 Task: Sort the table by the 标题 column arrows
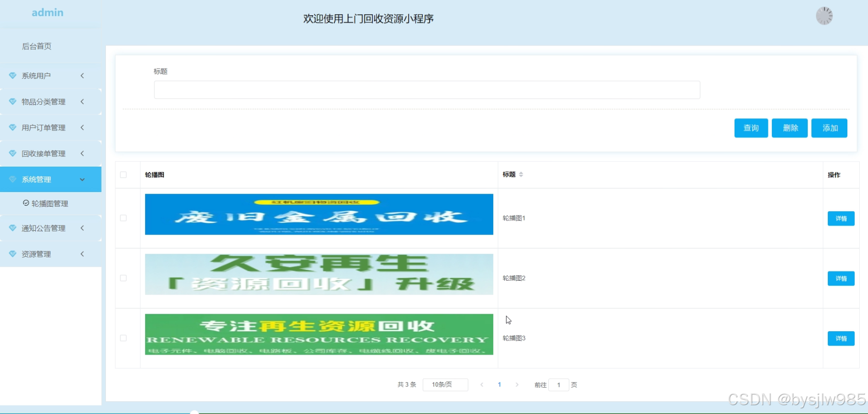(521, 174)
